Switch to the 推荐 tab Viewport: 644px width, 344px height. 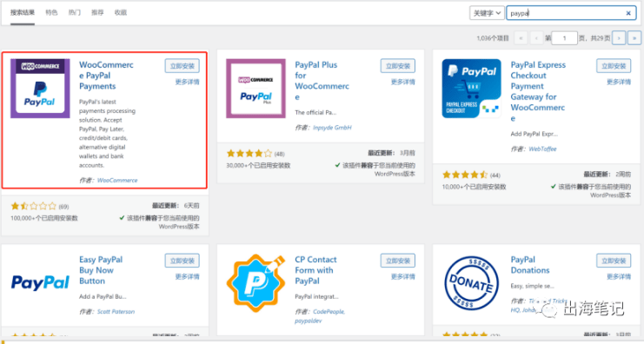[97, 13]
